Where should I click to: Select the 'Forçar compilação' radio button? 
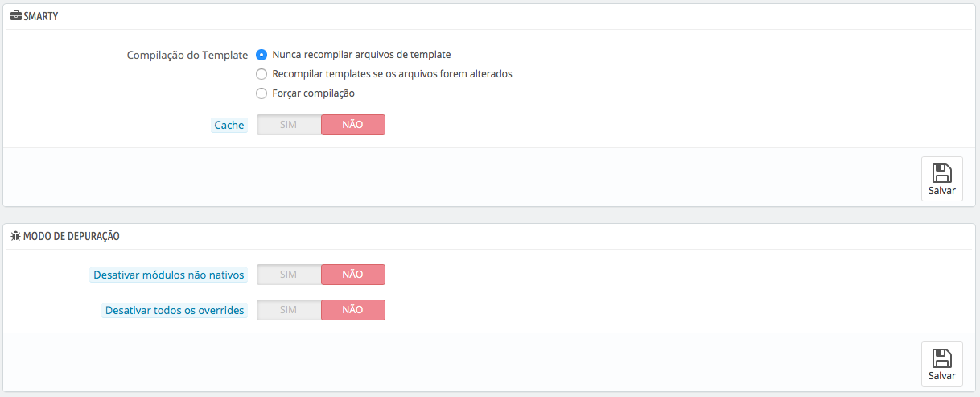261,93
